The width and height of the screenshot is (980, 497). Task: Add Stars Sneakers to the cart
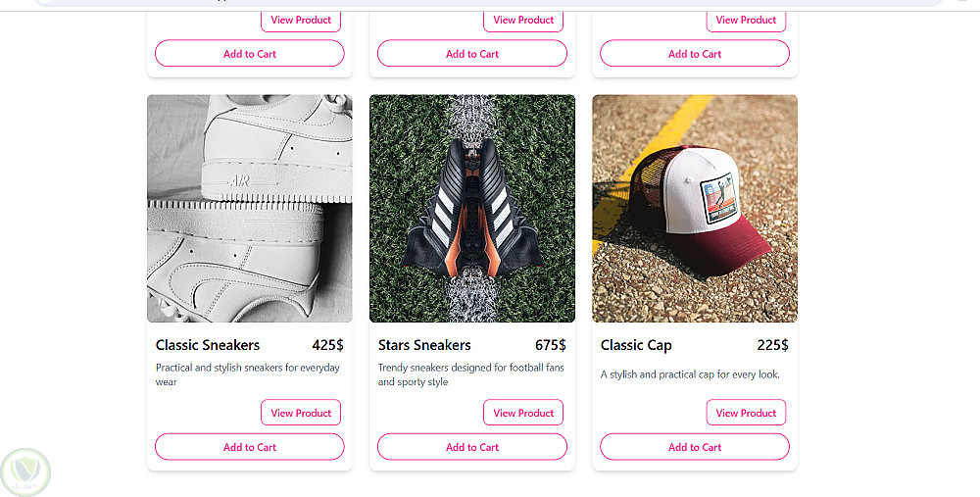[x=472, y=447]
